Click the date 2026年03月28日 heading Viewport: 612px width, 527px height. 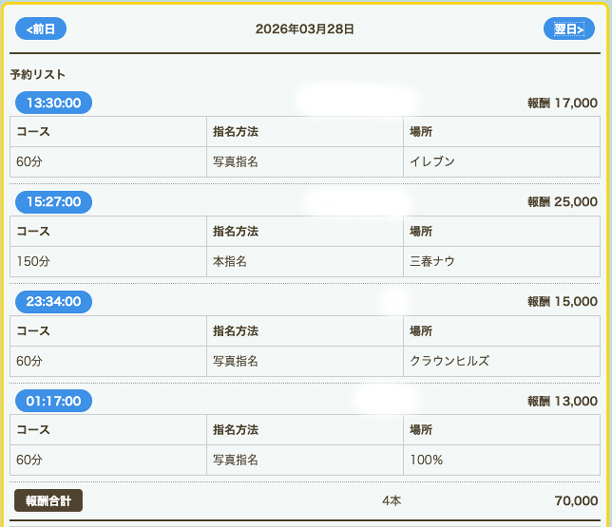(305, 29)
